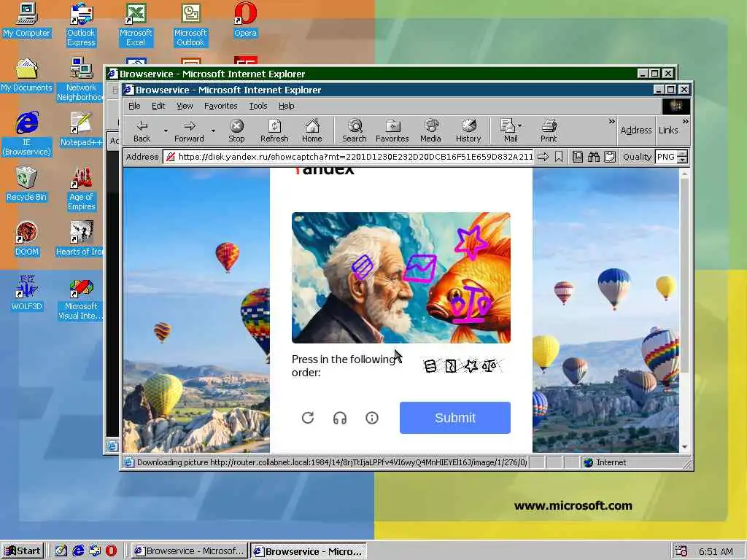Select the Recycle Bin icon
This screenshot has width=747, height=560.
pos(26,184)
